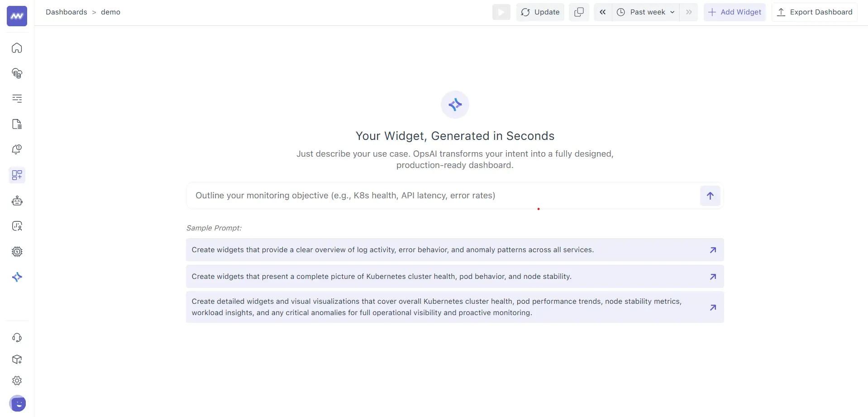Viewport: 868px width, 417px height.
Task: Shift time range backward with double-left arrows
Action: (602, 12)
